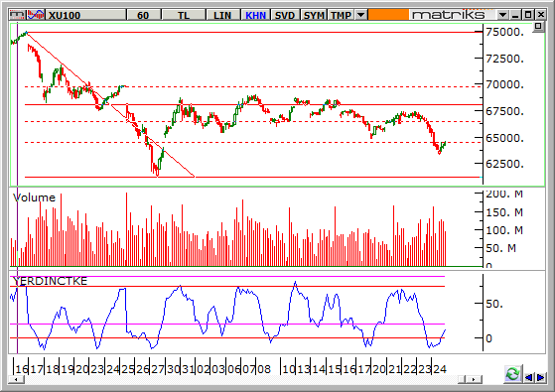Click date label 24 at time axis end
This screenshot has height=392, width=555.
(x=440, y=369)
